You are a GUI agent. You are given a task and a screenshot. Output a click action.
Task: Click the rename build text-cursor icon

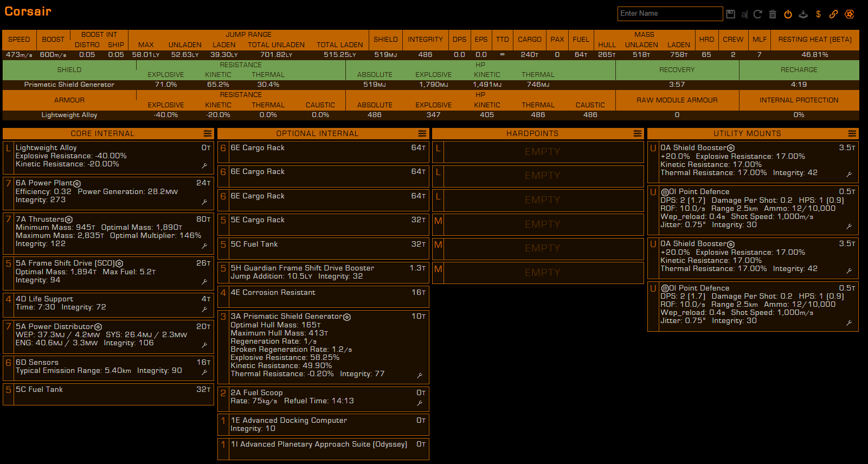pos(744,14)
